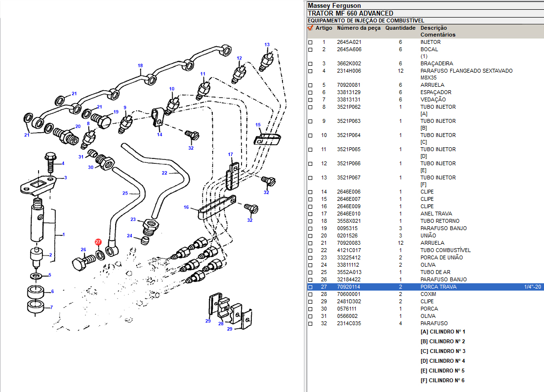Select callout number 18 on the return tube
Viewport: 544px width, 392px height.
pyautogui.click(x=140, y=65)
